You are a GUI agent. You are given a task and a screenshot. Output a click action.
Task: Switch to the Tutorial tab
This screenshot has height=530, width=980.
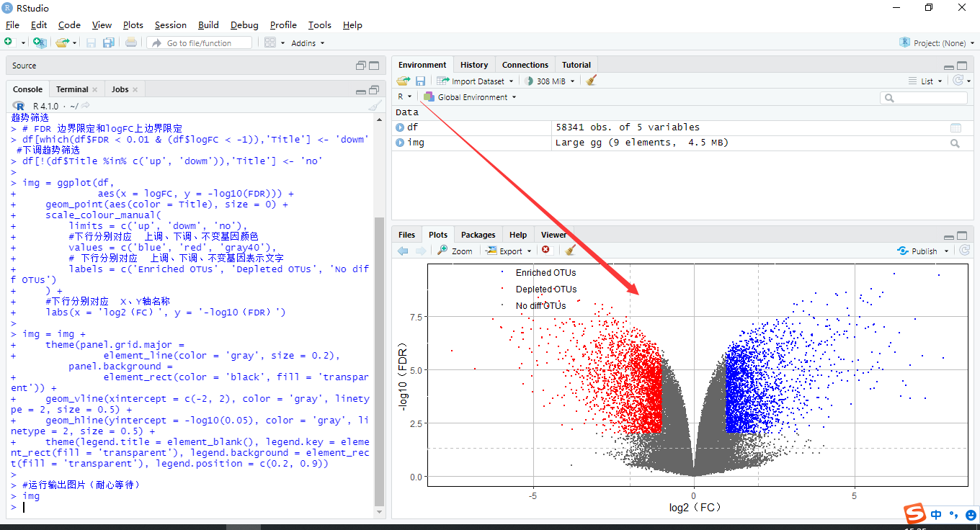coord(576,65)
